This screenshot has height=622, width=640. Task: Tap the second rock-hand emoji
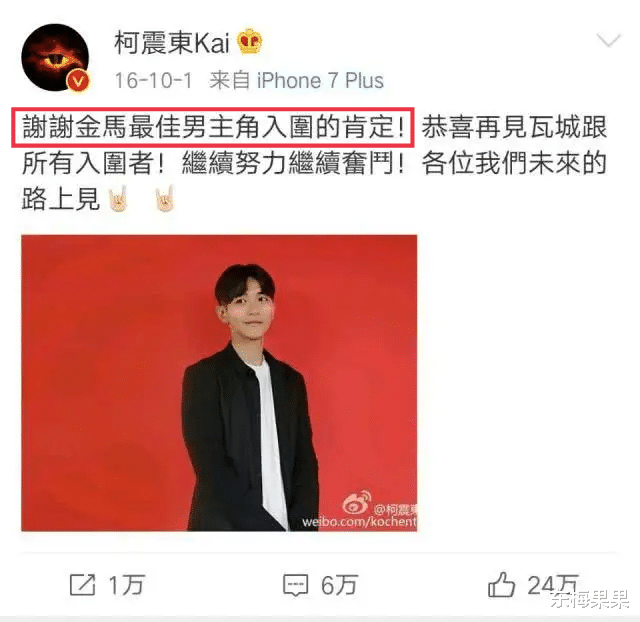point(165,199)
